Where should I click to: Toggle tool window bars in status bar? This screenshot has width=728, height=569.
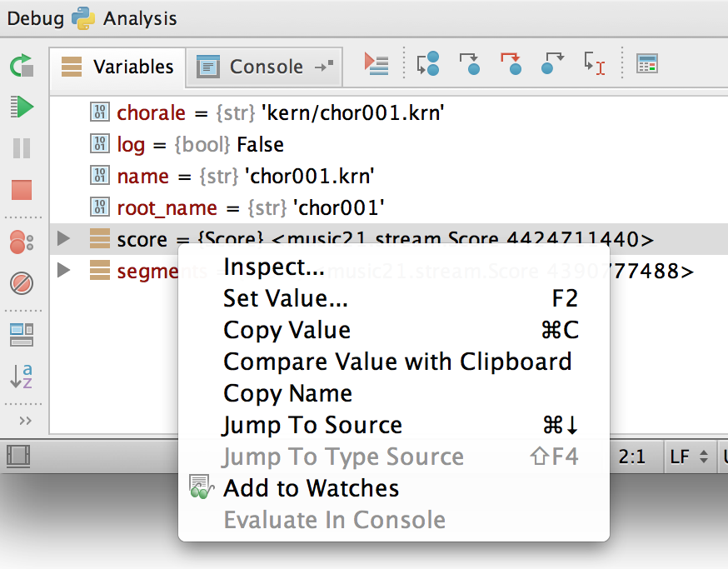[17, 457]
